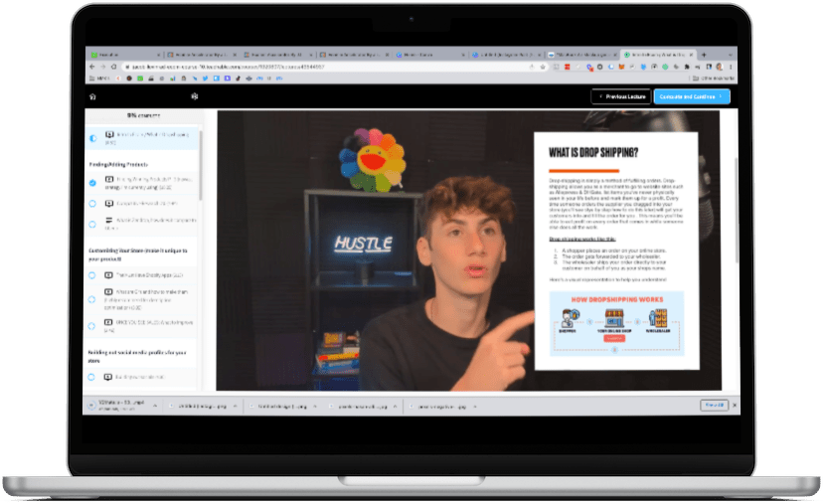
Task: Close the downloads bar with the X
Action: [x=733, y=405]
